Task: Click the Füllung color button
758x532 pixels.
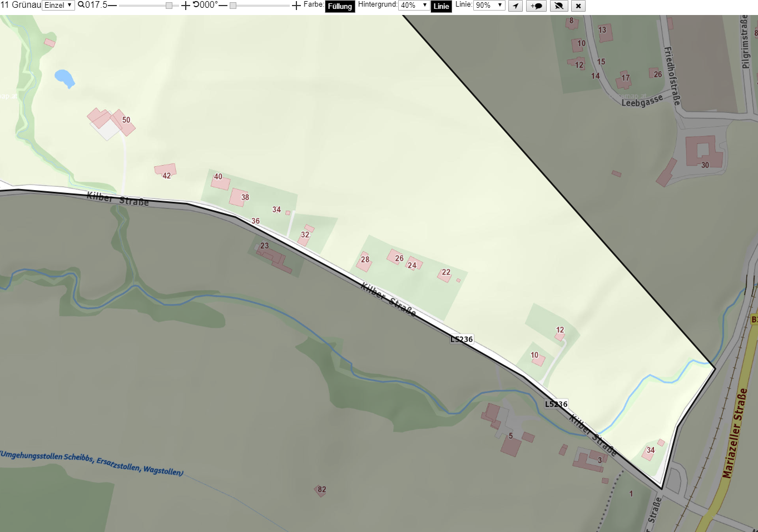Action: click(340, 6)
